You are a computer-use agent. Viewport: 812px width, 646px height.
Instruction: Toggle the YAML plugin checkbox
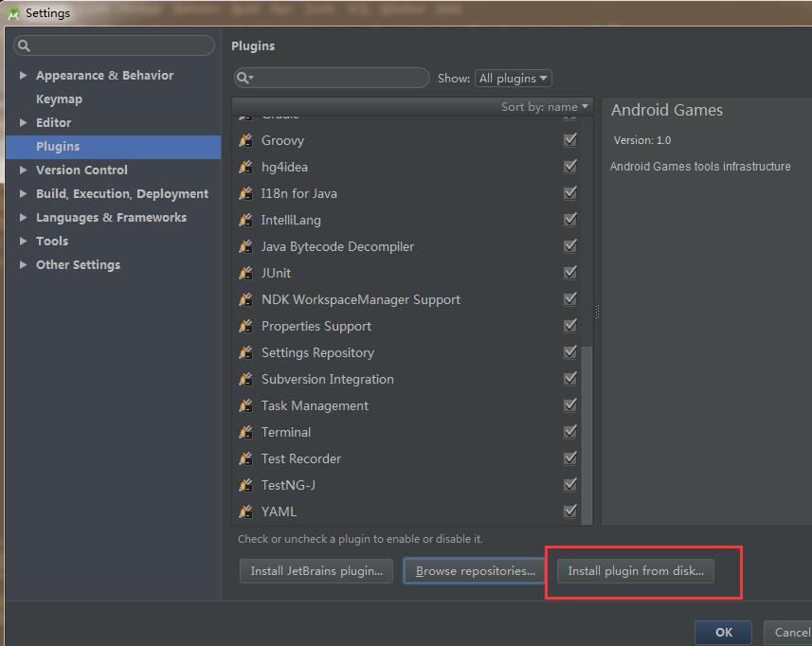tap(570, 511)
